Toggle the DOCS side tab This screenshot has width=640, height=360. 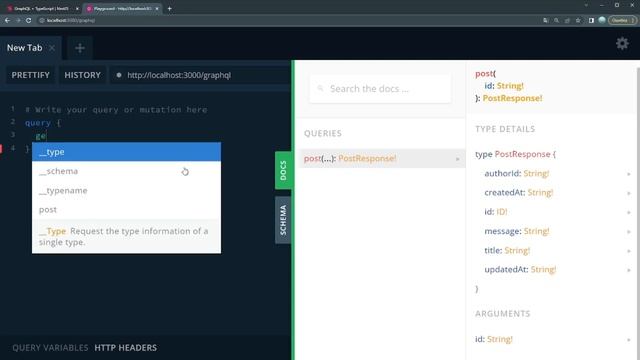tap(283, 170)
